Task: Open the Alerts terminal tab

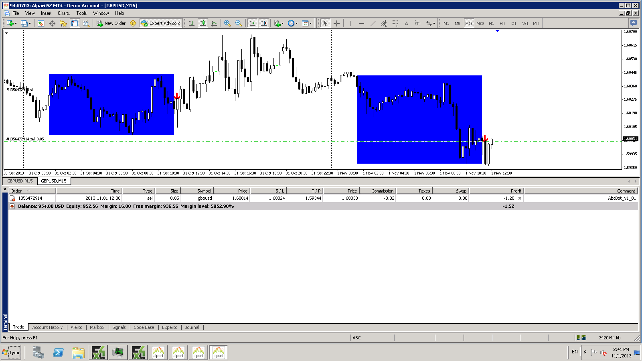Action: [76, 327]
